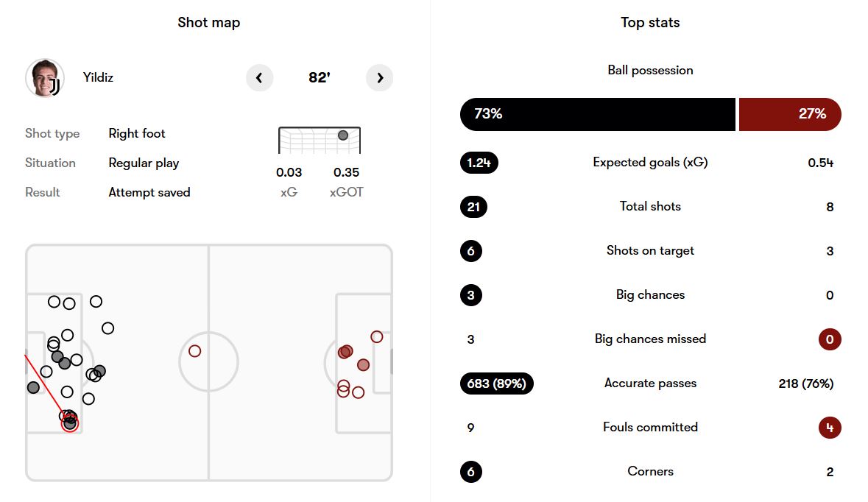Click the 82' shot minute label
The height and width of the screenshot is (502, 868).
click(320, 78)
